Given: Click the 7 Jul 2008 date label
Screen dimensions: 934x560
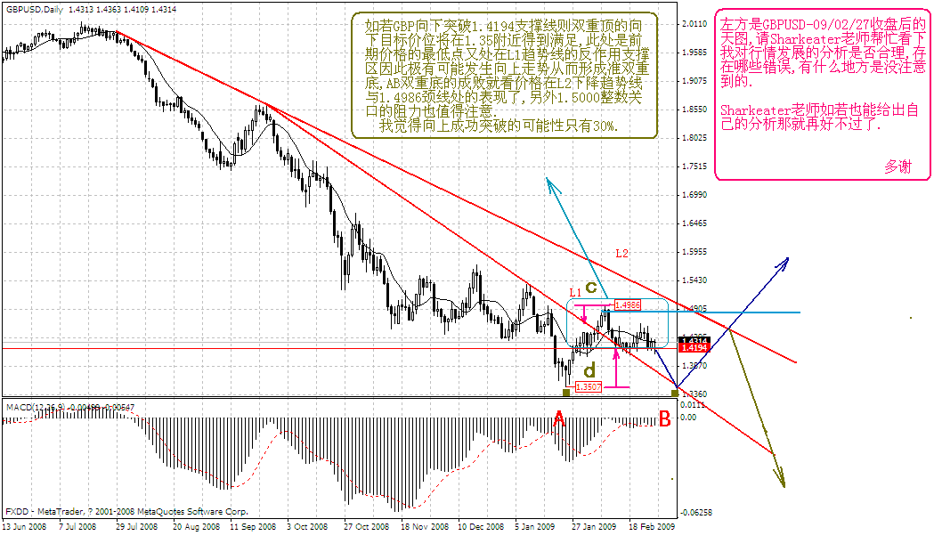Looking at the screenshot, I should 77,527.
